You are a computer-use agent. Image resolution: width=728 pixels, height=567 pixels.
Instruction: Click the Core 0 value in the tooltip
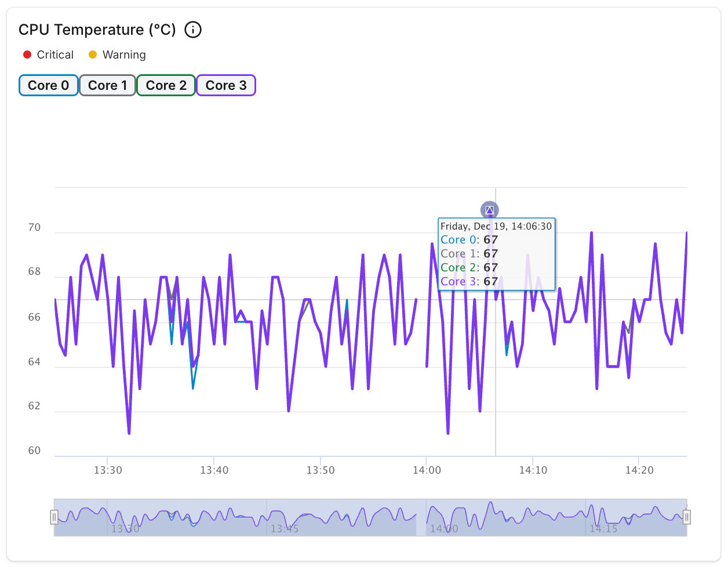tap(490, 240)
